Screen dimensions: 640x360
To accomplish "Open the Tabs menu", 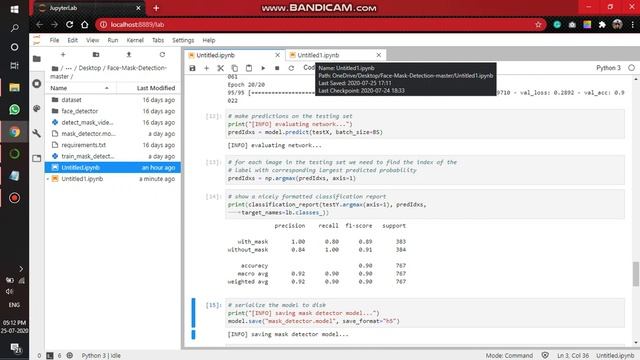I will click(x=158, y=40).
